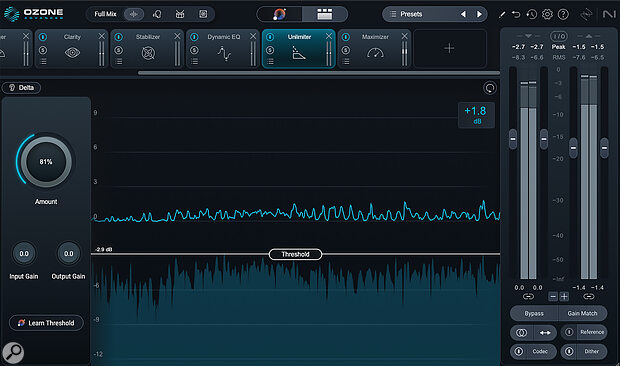The height and width of the screenshot is (366, 620).
Task: Click the Input Gain knob
Action: (24, 254)
